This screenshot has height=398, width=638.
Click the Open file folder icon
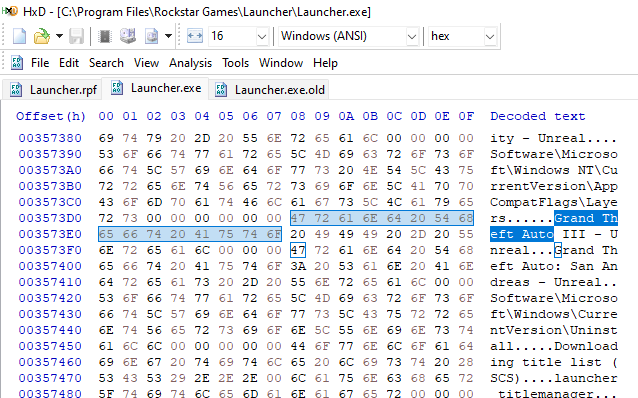pyautogui.click(x=41, y=37)
